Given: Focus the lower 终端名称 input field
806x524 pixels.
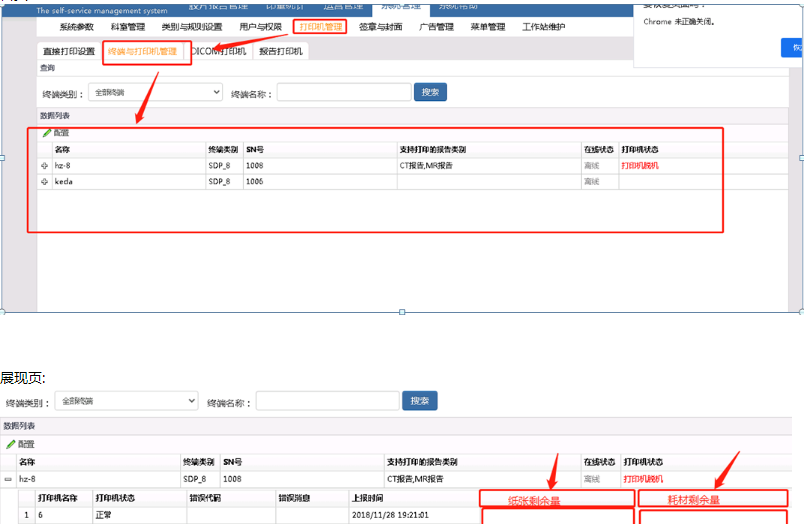Looking at the screenshot, I should (323, 401).
